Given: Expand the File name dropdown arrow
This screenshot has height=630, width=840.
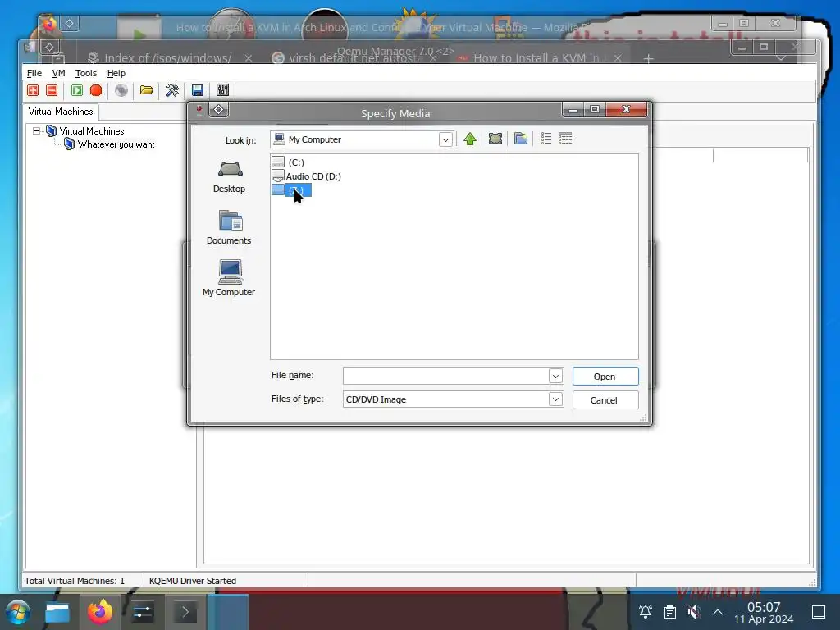Looking at the screenshot, I should coord(555,376).
